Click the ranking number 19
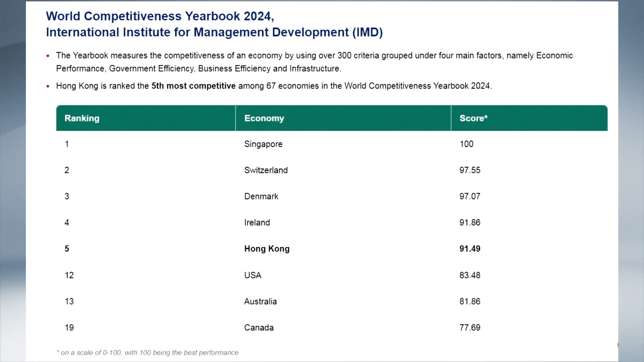The width and height of the screenshot is (644, 362). (69, 328)
